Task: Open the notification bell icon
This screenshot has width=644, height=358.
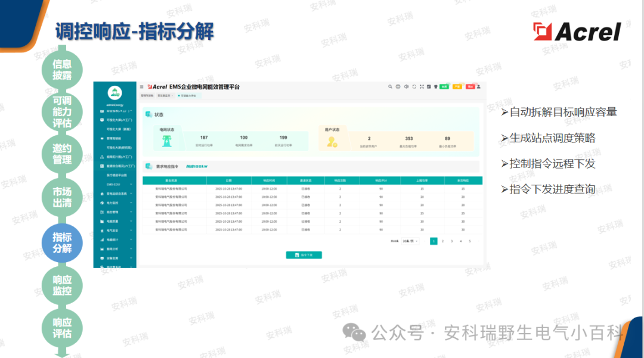Action: tap(429, 86)
